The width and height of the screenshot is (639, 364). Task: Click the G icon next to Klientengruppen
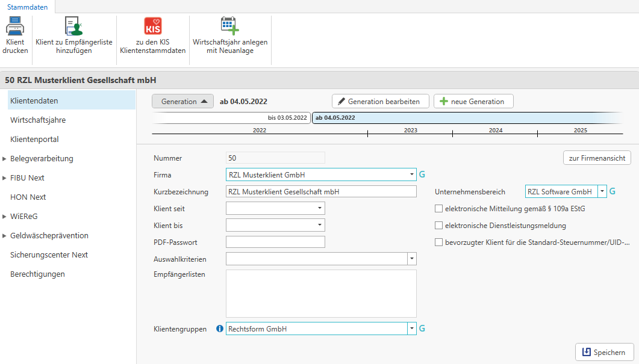point(422,329)
